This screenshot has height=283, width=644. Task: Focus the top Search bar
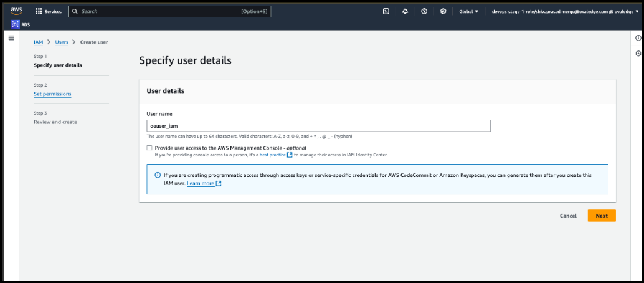pos(169,11)
